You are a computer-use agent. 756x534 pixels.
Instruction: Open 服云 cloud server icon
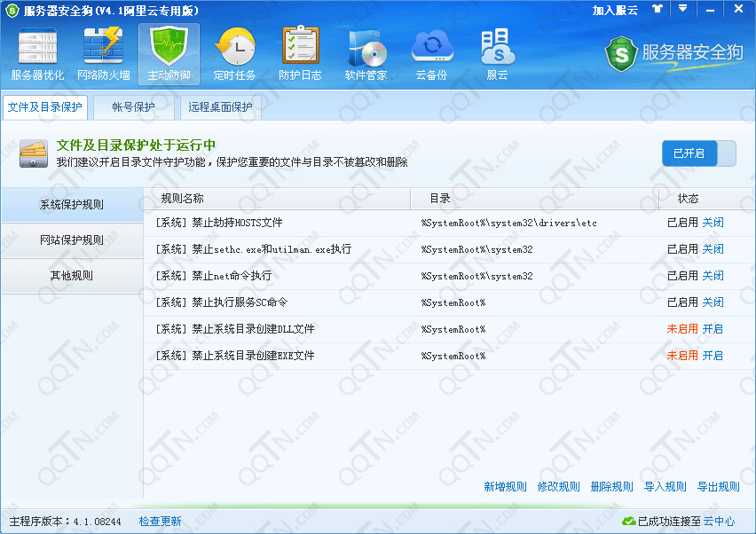[x=497, y=54]
